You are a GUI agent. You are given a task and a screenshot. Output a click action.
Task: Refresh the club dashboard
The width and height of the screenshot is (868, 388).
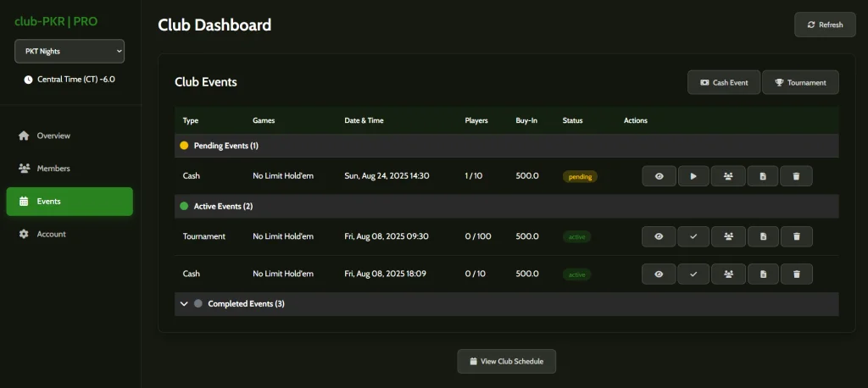click(x=824, y=25)
